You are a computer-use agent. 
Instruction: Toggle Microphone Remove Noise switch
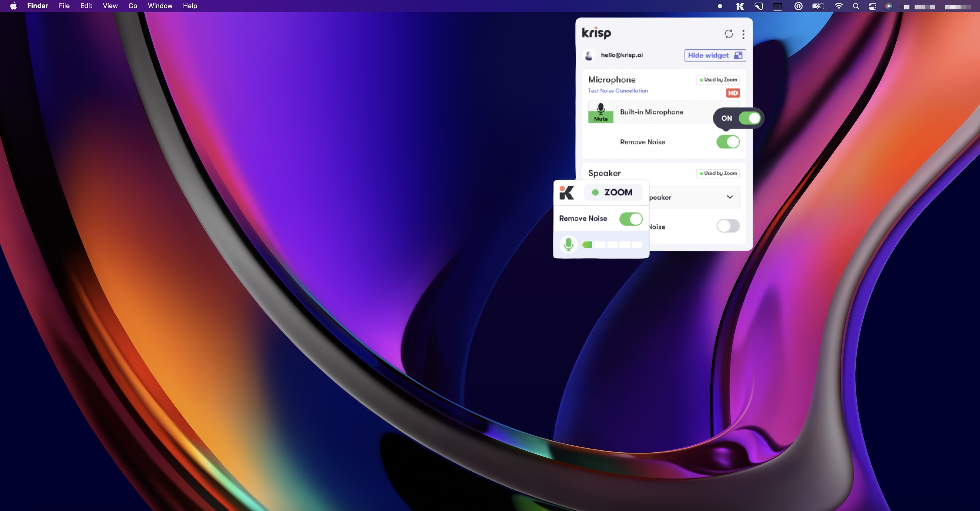coord(728,142)
